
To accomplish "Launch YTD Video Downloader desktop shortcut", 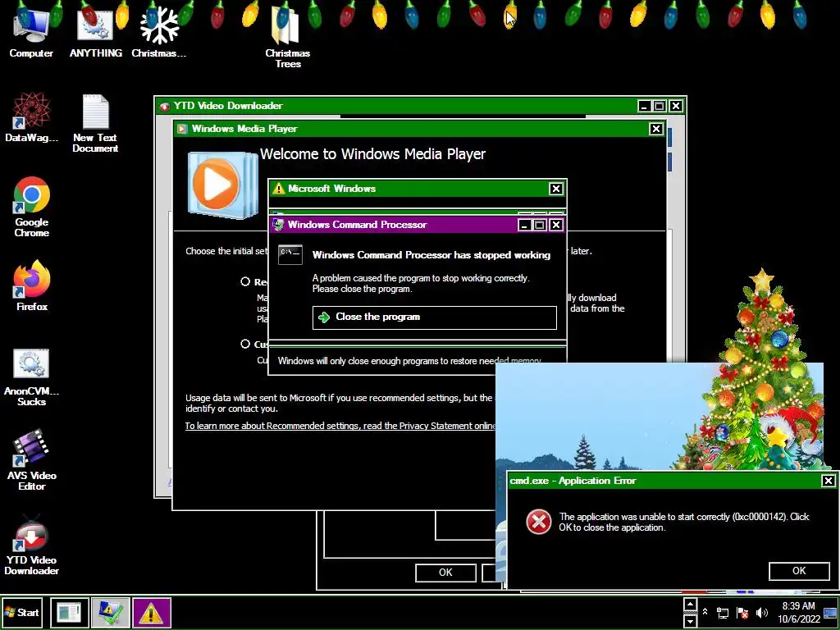I will click(x=32, y=545).
